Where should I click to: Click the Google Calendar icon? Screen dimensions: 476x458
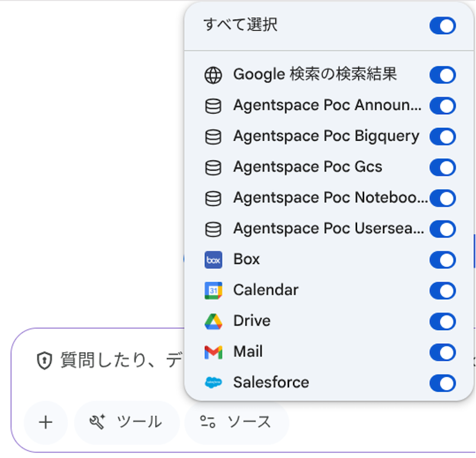[213, 291]
